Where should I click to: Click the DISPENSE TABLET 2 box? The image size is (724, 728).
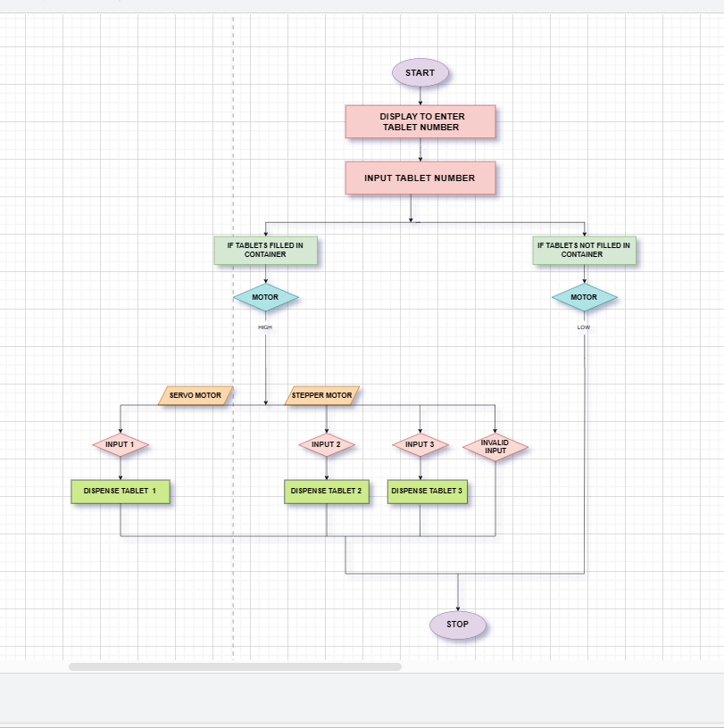pyautogui.click(x=327, y=490)
